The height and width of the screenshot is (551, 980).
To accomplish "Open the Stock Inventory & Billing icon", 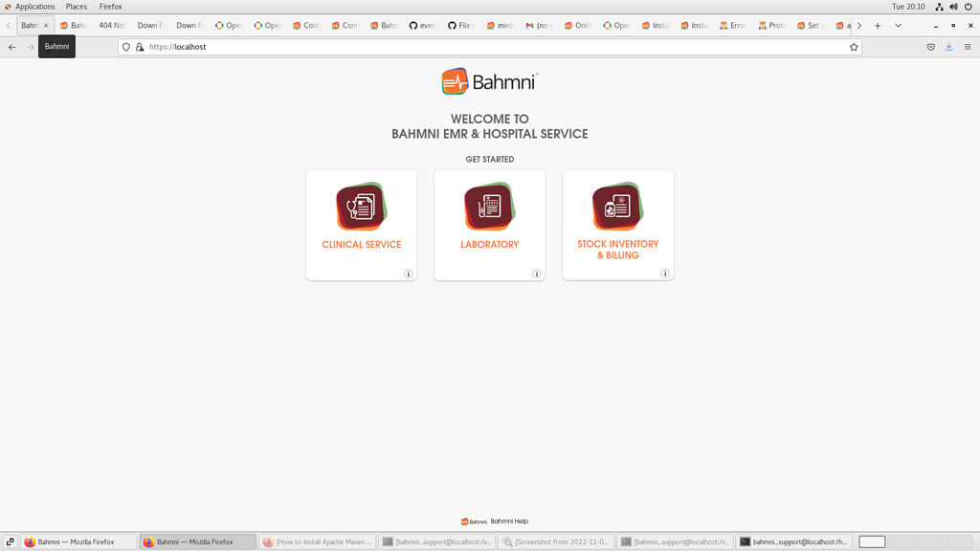I will [617, 206].
